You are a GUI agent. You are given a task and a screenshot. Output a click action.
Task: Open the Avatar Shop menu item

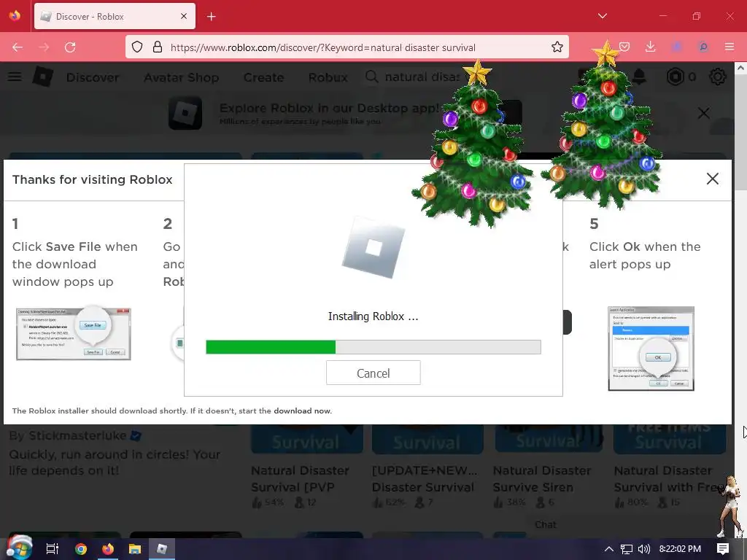pyautogui.click(x=182, y=77)
